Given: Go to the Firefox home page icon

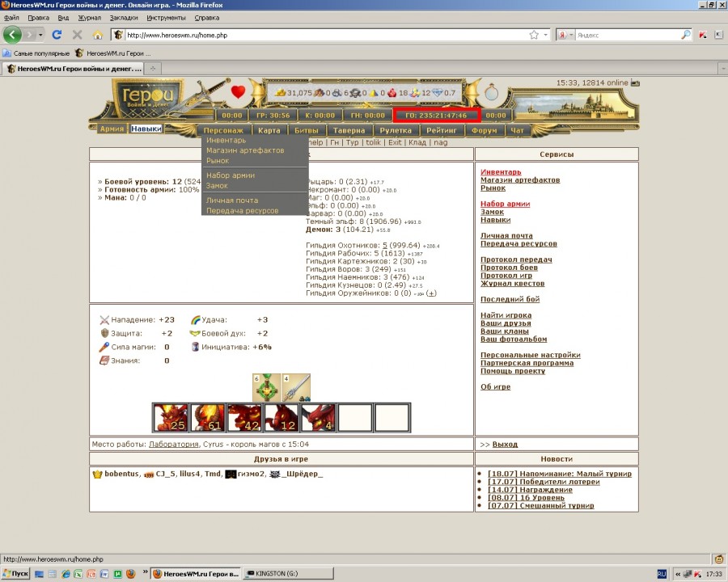Looking at the screenshot, I should click(x=98, y=35).
